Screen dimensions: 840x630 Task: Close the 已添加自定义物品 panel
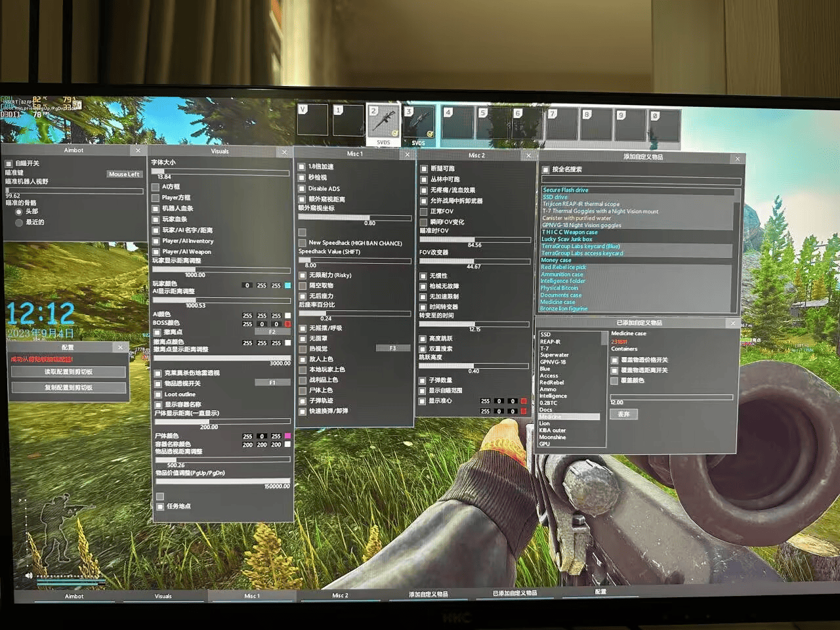733,323
